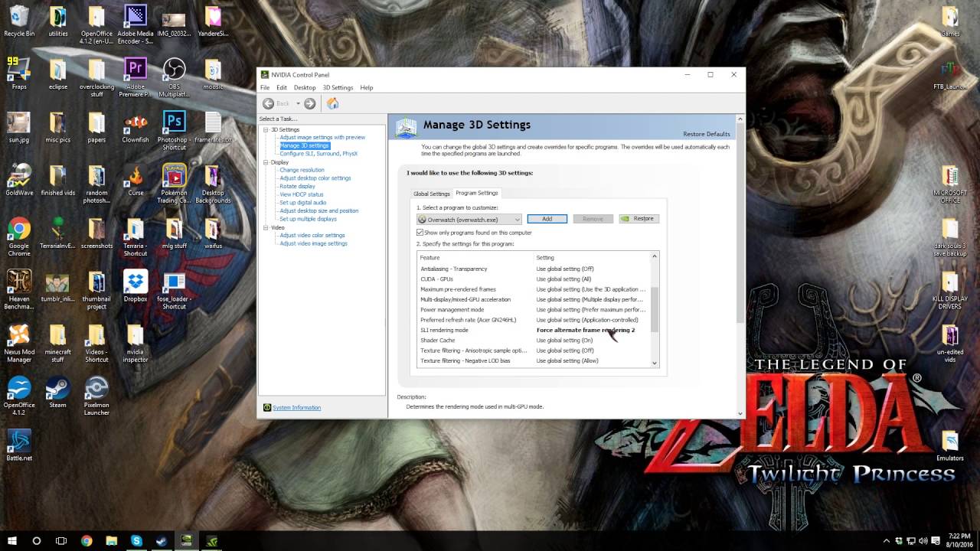Viewport: 980px width, 551px height.
Task: Click settings list scrollbar down arrow
Action: point(655,363)
